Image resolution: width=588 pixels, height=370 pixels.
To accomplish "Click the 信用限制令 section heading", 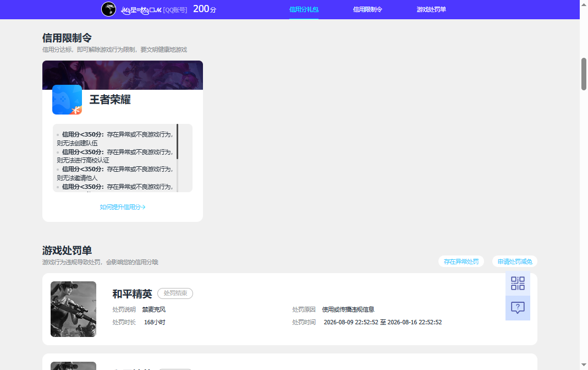I will (x=67, y=38).
